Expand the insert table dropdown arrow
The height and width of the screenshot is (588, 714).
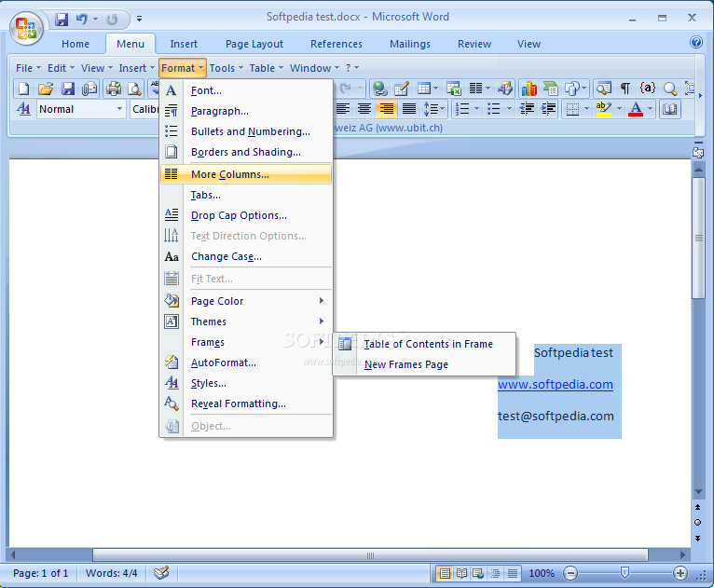[x=436, y=89]
